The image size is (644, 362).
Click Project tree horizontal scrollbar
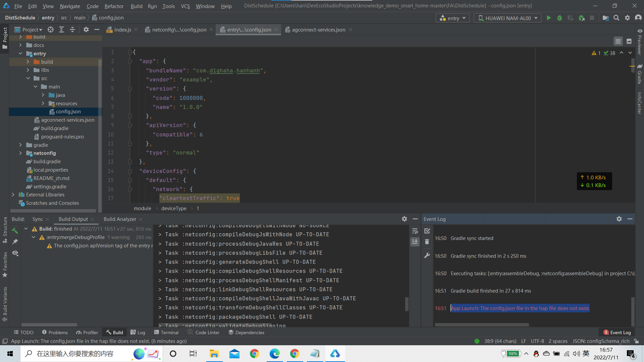coord(53,211)
